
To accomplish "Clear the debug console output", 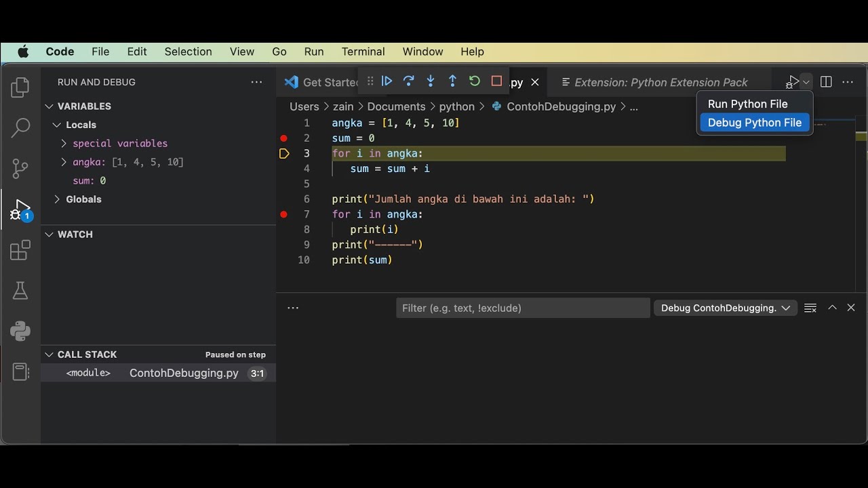I will 810,308.
